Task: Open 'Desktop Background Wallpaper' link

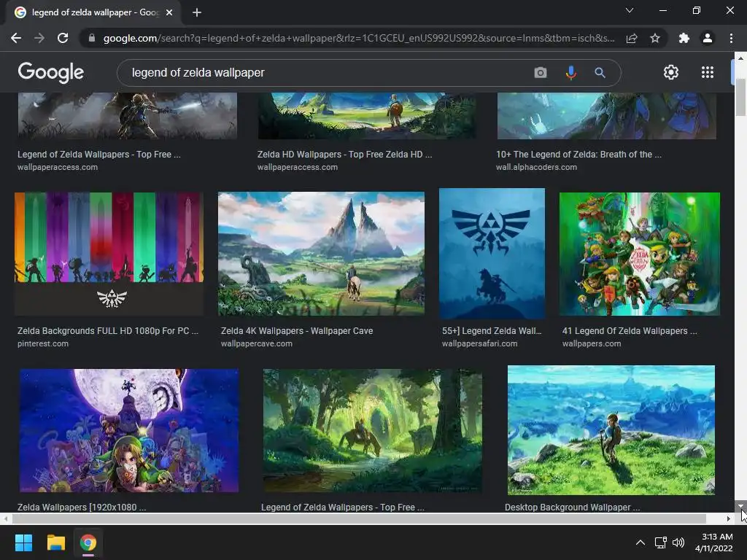Action: tap(572, 507)
